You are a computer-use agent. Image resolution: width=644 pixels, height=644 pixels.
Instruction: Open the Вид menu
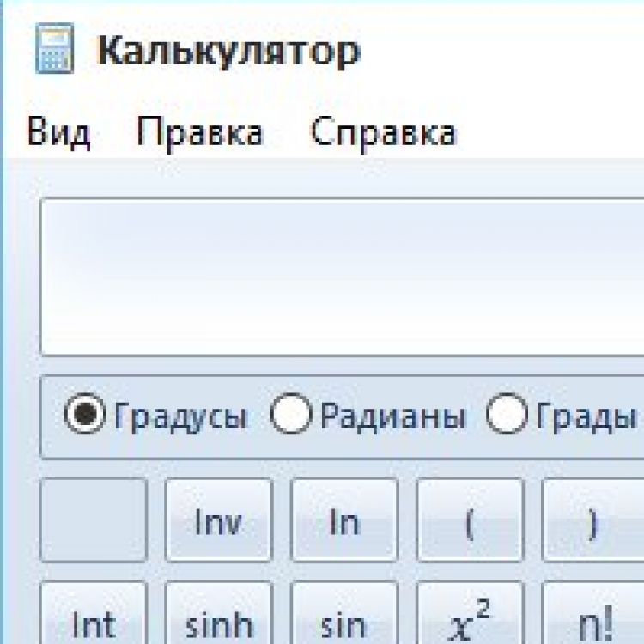pos(58,133)
